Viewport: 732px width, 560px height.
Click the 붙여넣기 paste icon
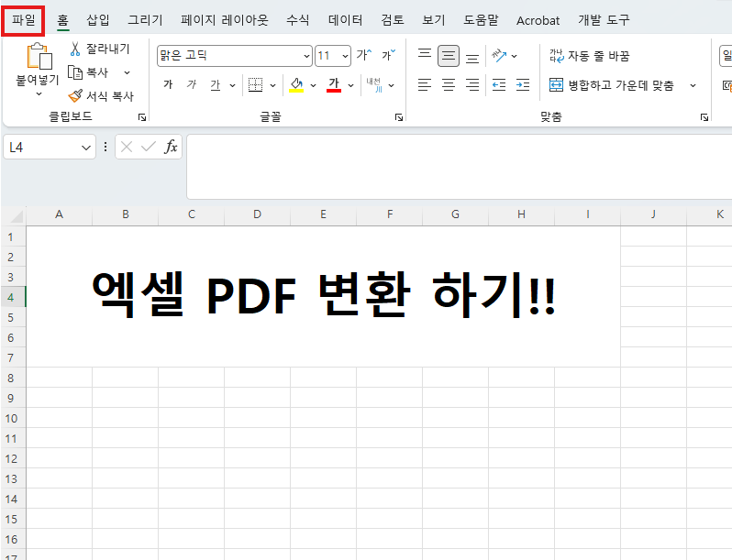click(x=39, y=57)
